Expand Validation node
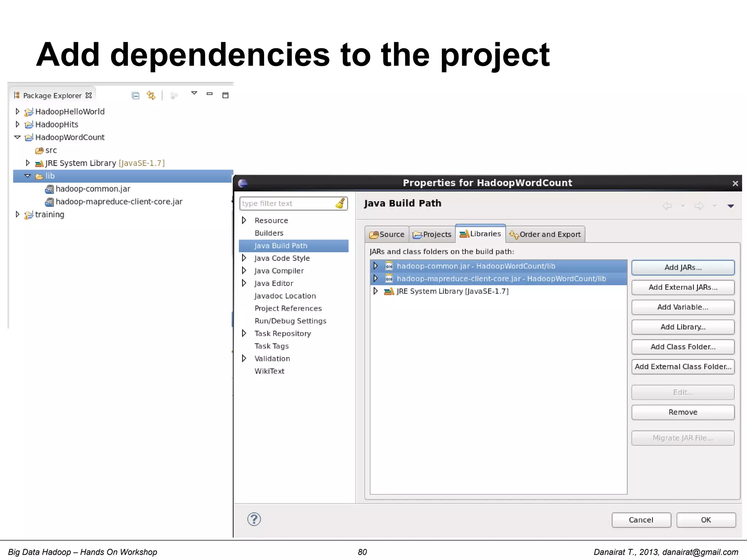Screen dimensions: 747x560 244,358
